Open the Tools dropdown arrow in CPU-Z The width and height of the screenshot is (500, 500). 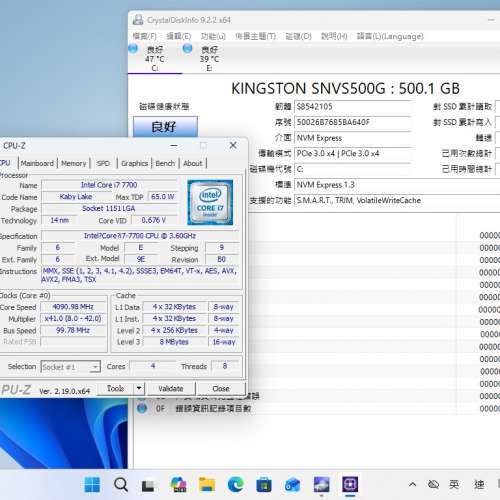coord(139,388)
